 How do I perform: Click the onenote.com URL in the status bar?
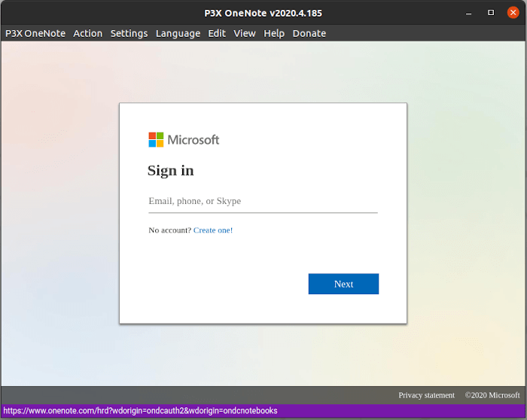tap(141, 411)
